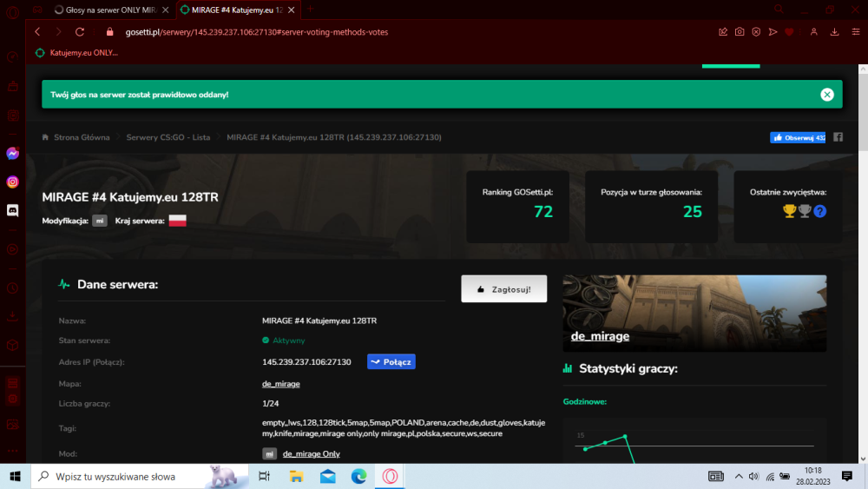The height and width of the screenshot is (489, 868).
Task: Bookmark page with the heart icon
Action: pos(789,32)
